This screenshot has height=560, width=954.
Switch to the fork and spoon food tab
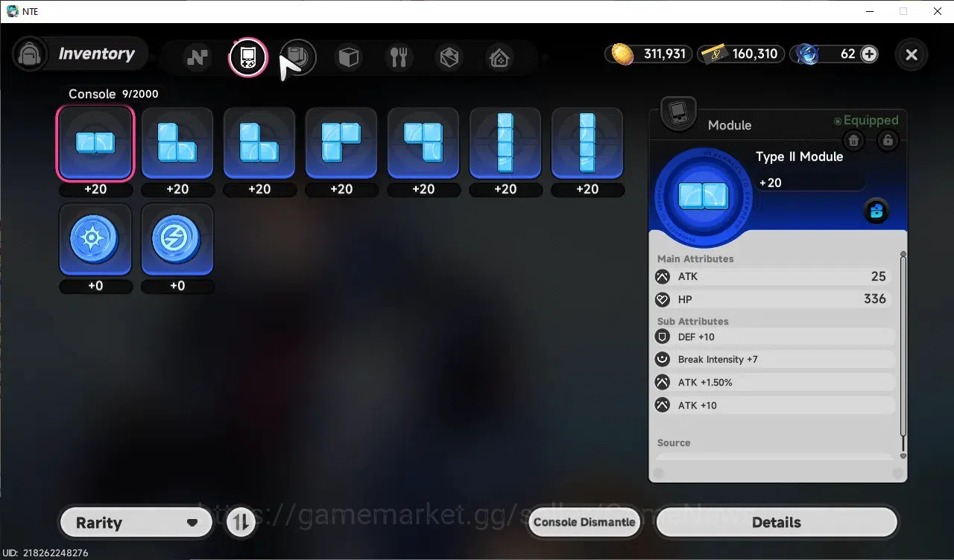[x=399, y=57]
